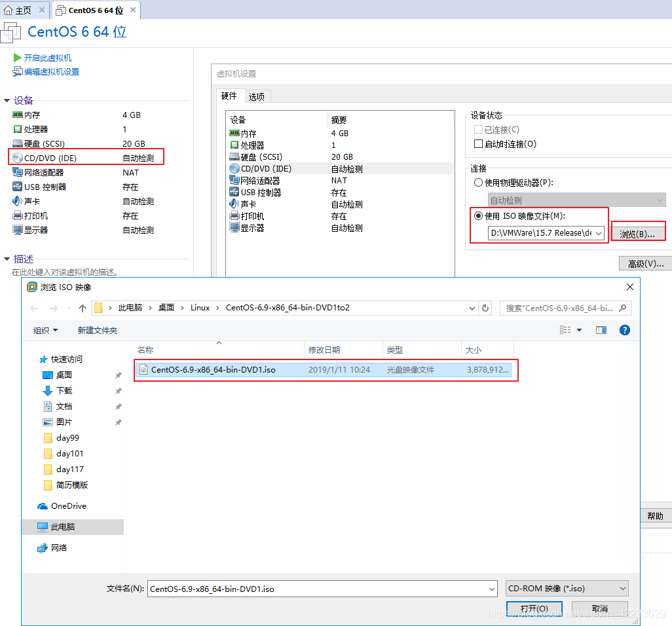Select the Memory device icon in left panel

click(18, 115)
